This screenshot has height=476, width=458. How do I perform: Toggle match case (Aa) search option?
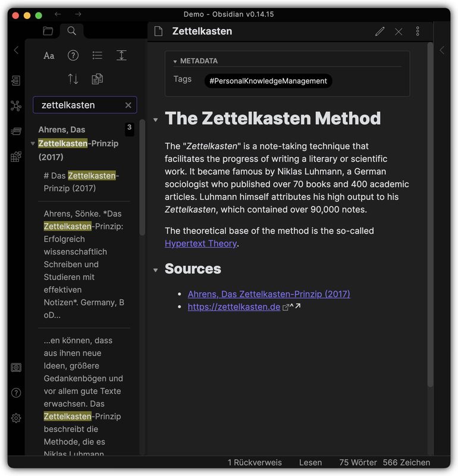point(49,55)
